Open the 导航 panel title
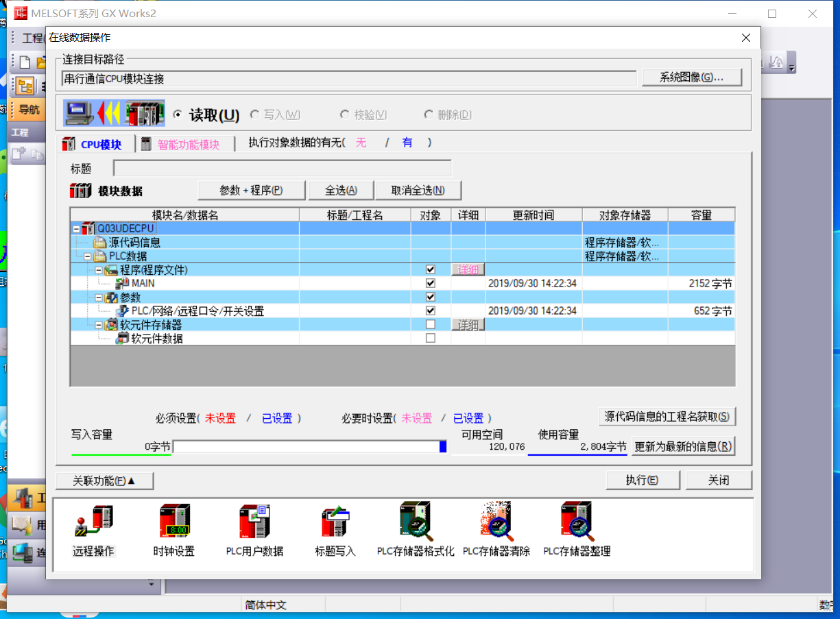840x619 pixels. (x=29, y=110)
